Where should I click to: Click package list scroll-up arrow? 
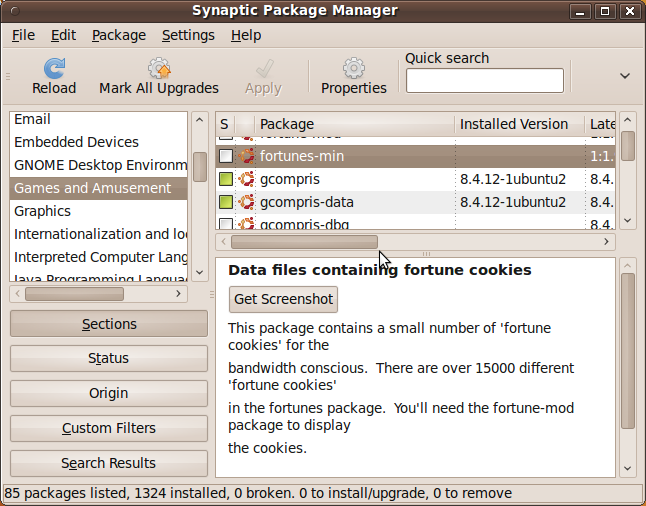coord(627,120)
